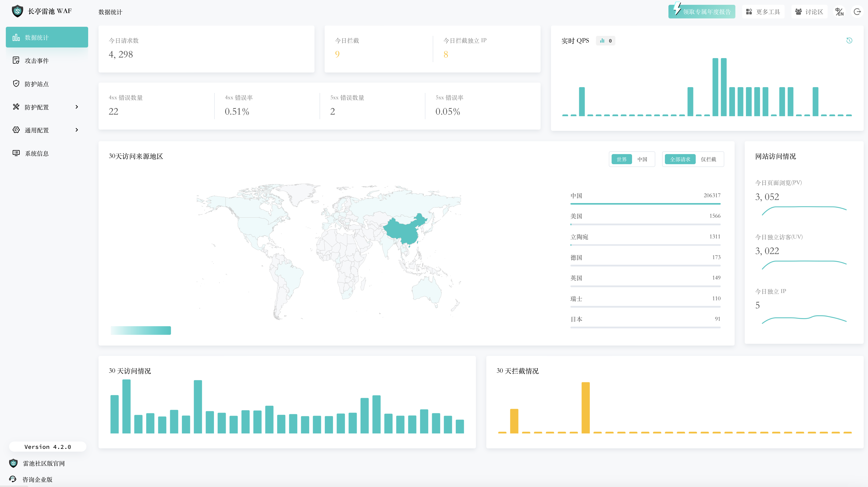Open the 更多工具 menu
The image size is (868, 487).
(x=763, y=12)
